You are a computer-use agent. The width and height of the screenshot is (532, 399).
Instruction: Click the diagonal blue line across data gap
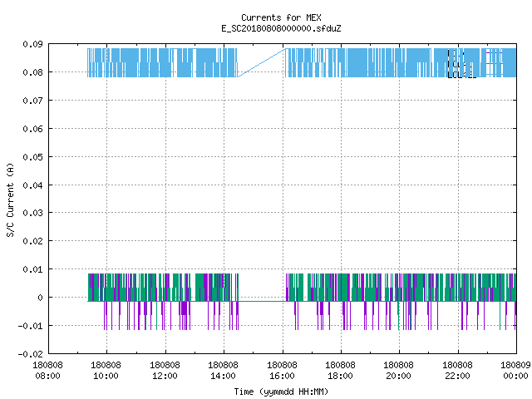(261, 63)
